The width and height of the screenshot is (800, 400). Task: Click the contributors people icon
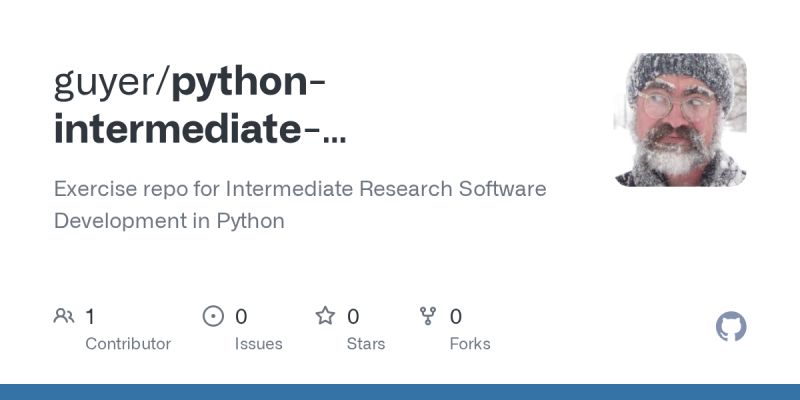[64, 316]
